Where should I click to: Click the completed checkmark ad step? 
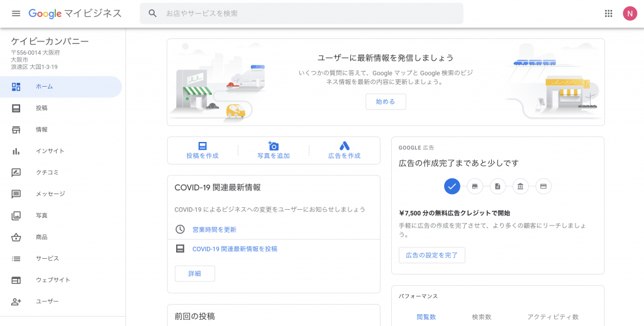452,186
